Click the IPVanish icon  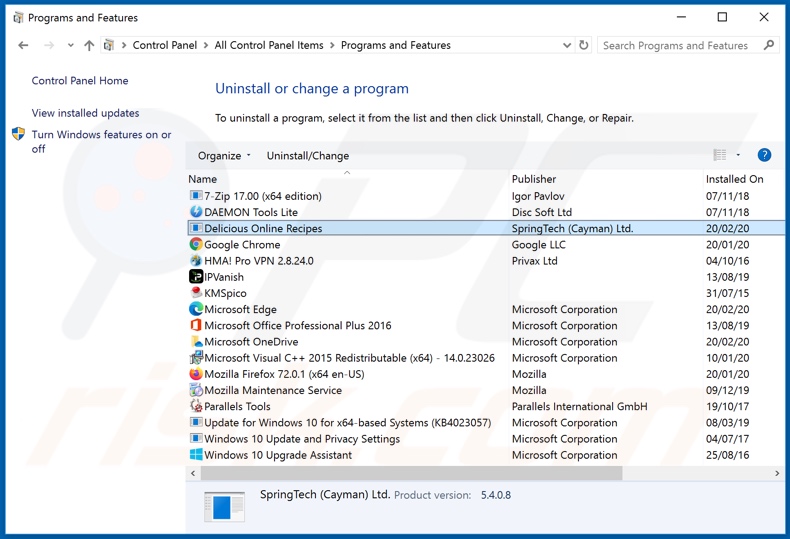point(195,277)
